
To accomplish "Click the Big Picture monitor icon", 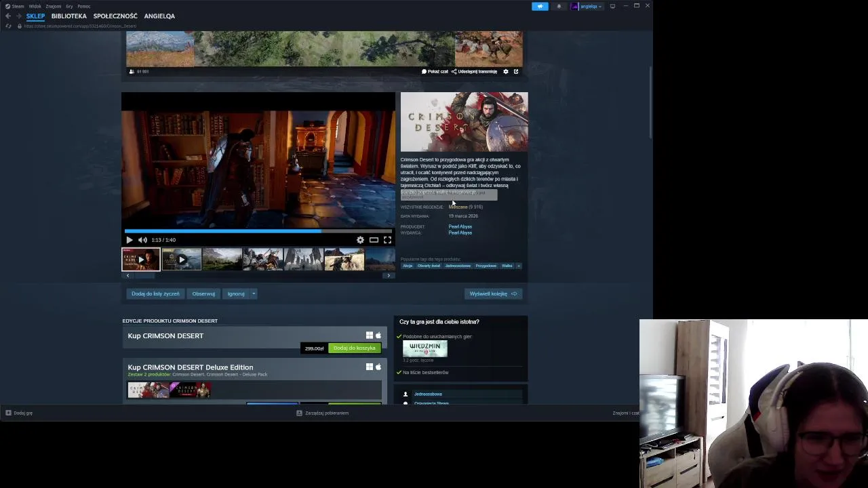I will (x=612, y=6).
